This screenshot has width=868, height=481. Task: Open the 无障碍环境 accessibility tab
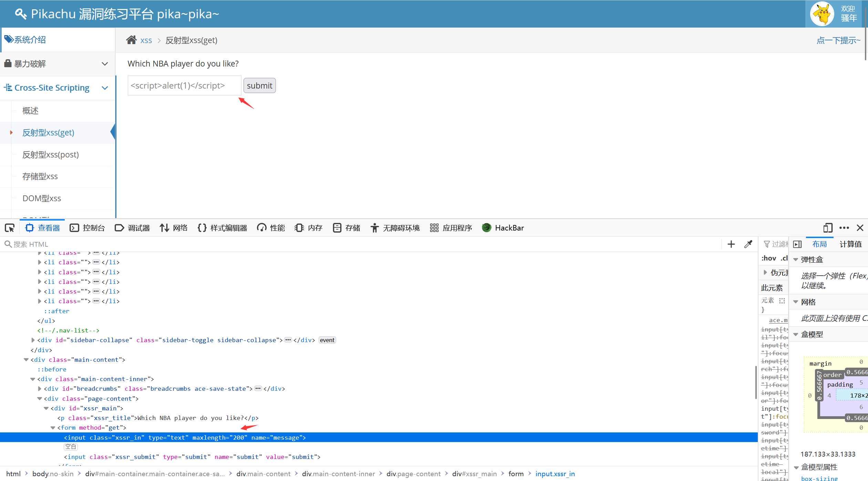pos(395,228)
